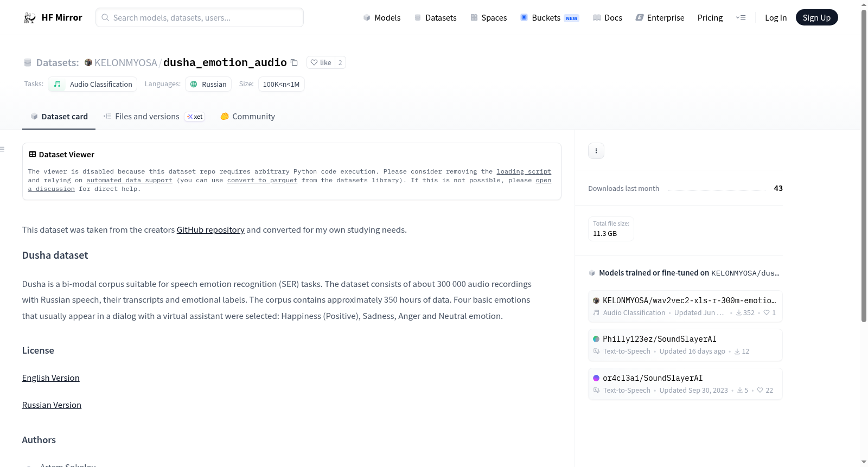Open the Models page
This screenshot has width=868, height=467.
pos(382,18)
